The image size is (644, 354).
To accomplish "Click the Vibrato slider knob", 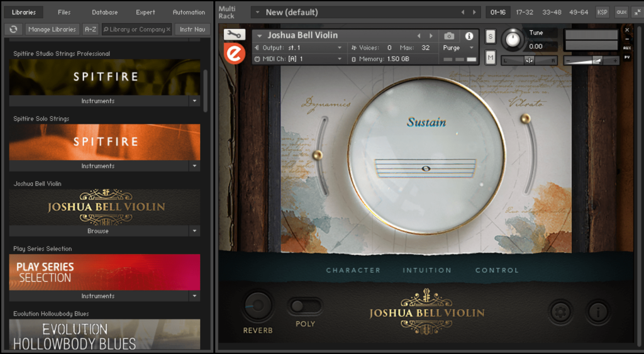I will [525, 119].
